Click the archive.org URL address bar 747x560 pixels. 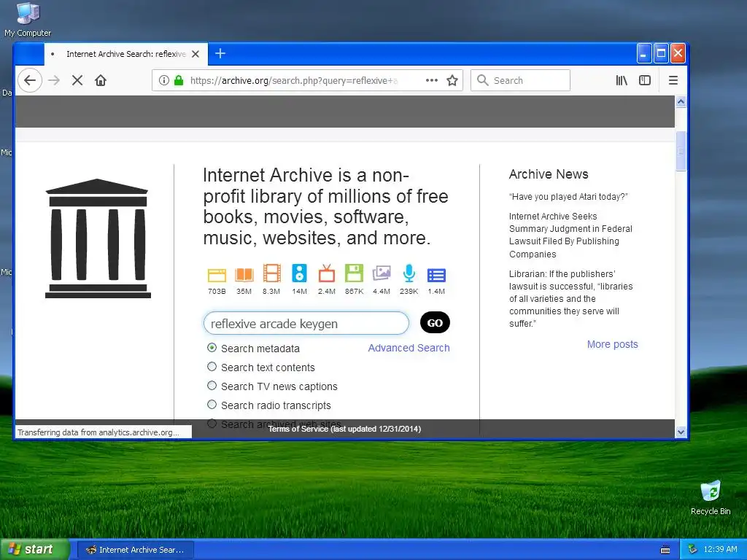294,80
